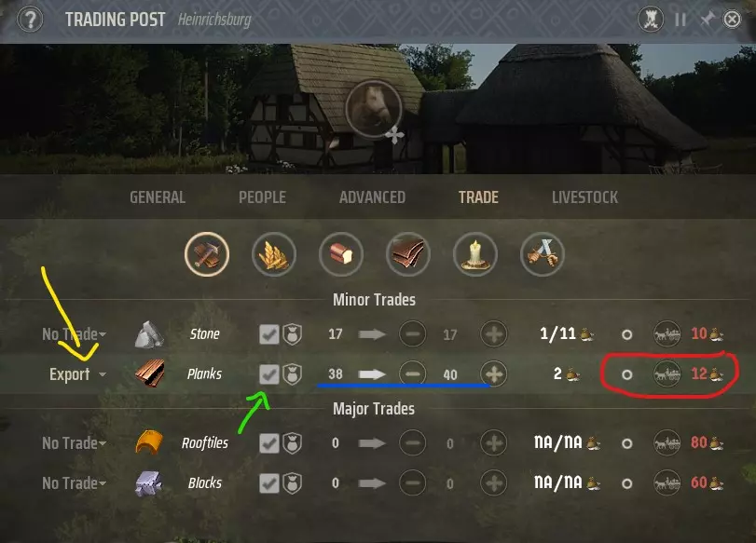This screenshot has height=543, width=756.
Task: Increase Planks desired surplus with plus
Action: pos(494,373)
